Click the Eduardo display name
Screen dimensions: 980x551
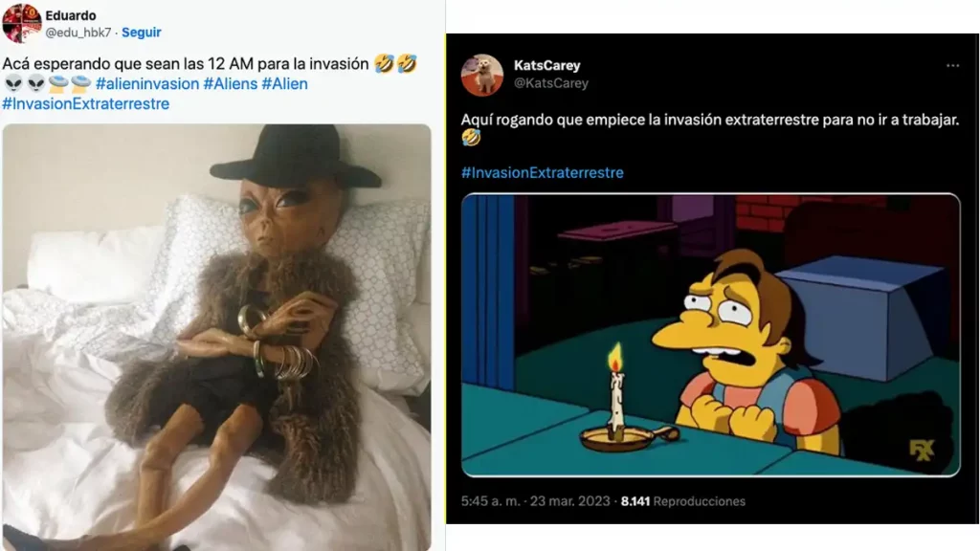pyautogui.click(x=70, y=15)
